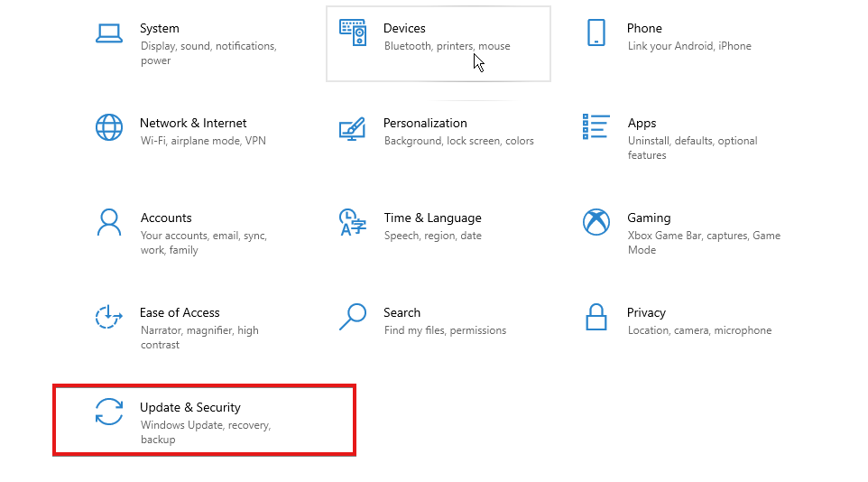Open Network & Internet heading
868x482 pixels.
[193, 123]
